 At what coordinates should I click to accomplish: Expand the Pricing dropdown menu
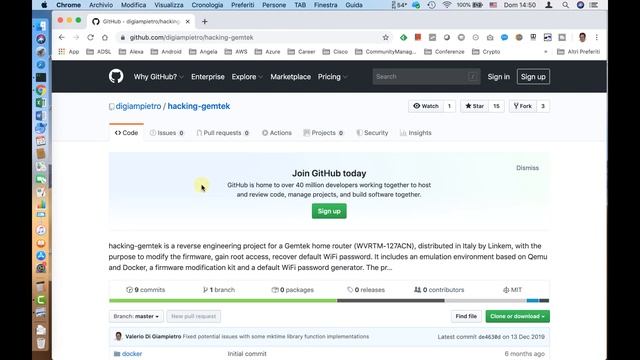pyautogui.click(x=332, y=77)
